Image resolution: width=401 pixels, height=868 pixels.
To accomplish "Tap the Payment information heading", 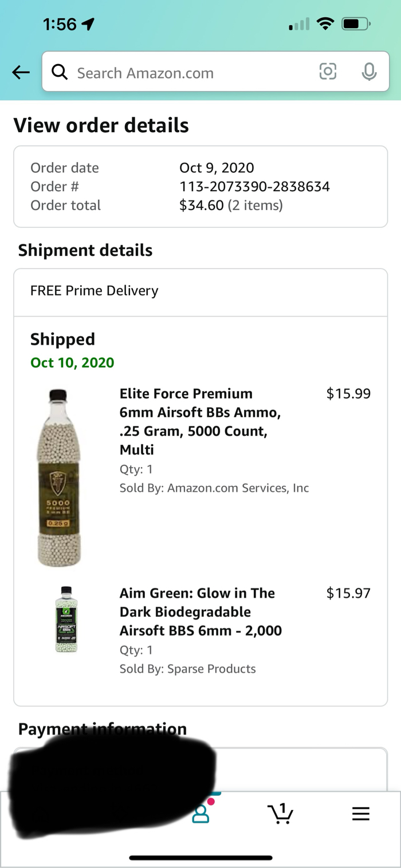I will 103,729.
